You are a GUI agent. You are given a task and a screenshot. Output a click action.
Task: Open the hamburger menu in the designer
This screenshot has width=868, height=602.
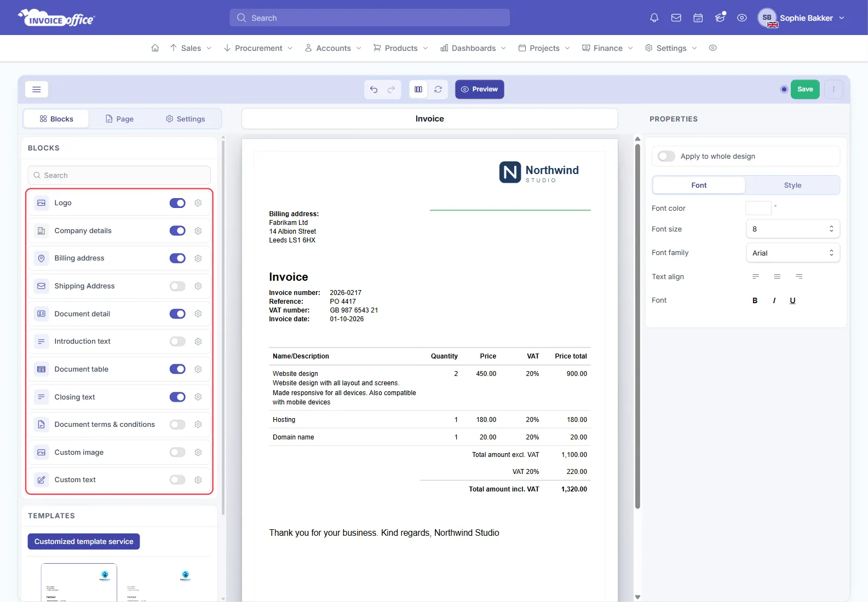[x=37, y=89]
